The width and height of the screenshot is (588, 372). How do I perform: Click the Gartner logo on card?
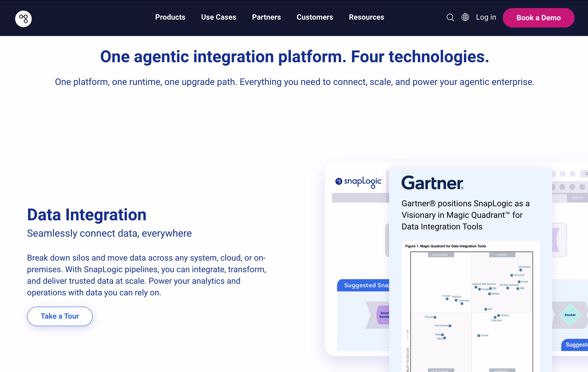point(432,183)
